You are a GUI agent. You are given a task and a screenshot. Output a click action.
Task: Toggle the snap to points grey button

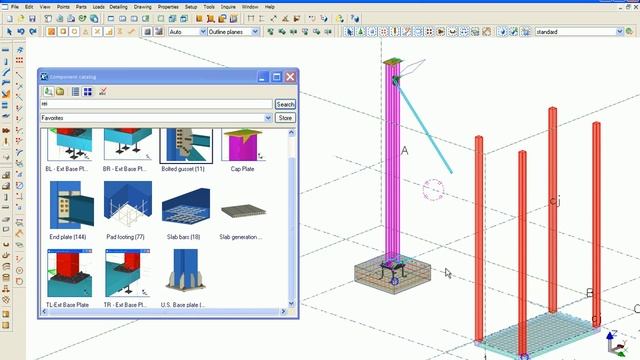pos(148,31)
